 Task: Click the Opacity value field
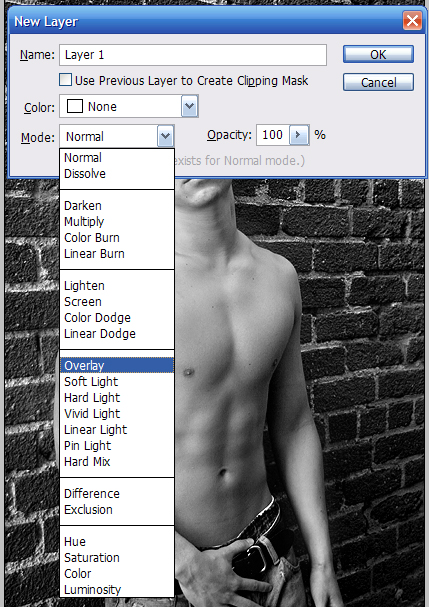tap(273, 135)
